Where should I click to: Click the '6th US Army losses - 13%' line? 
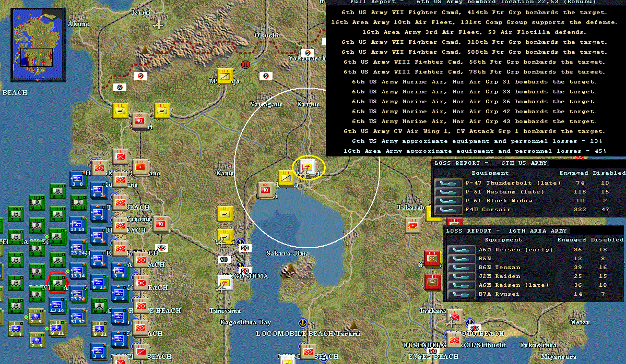(x=477, y=141)
